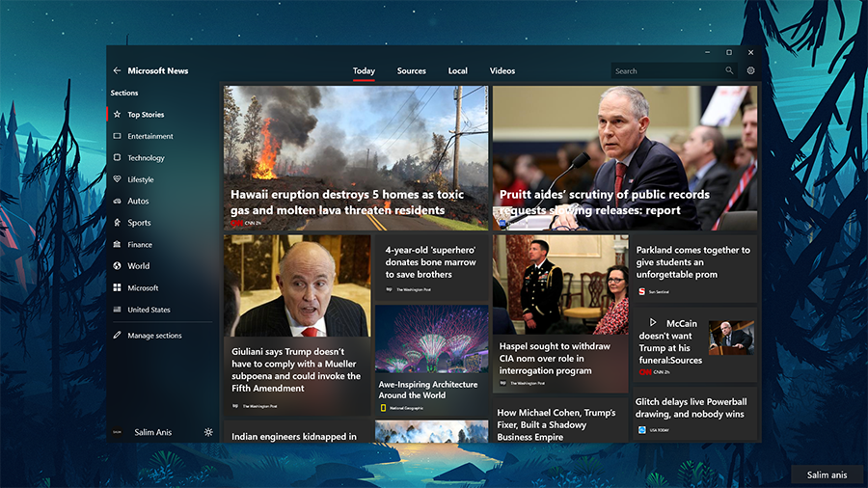This screenshot has height=488, width=868.
Task: Open How Michael Cohen, Trump's Fixer story
Action: click(x=556, y=424)
